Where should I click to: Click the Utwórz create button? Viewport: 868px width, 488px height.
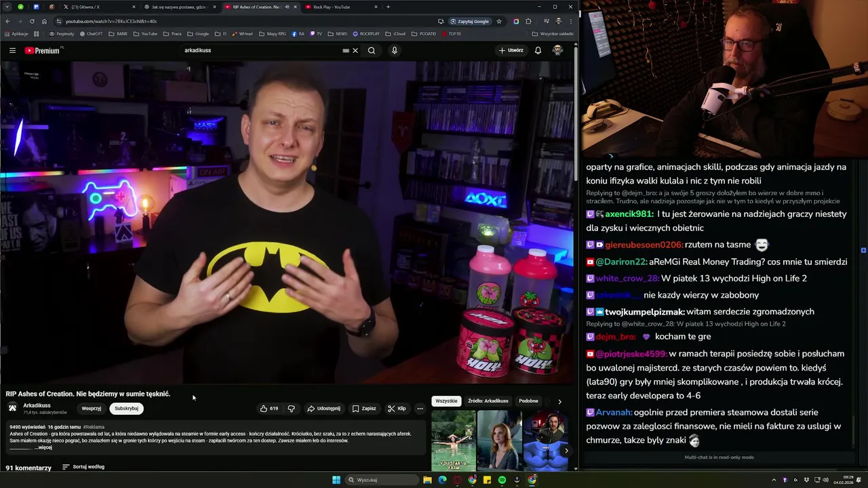511,50
